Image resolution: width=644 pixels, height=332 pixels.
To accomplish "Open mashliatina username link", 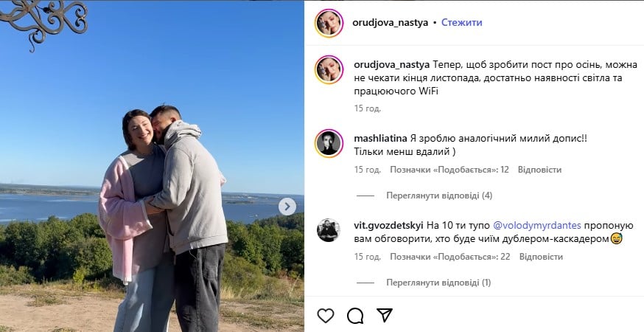I will (x=380, y=139).
